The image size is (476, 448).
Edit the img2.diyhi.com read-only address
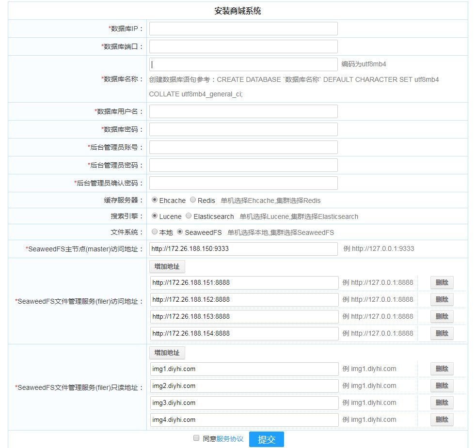pos(244,386)
